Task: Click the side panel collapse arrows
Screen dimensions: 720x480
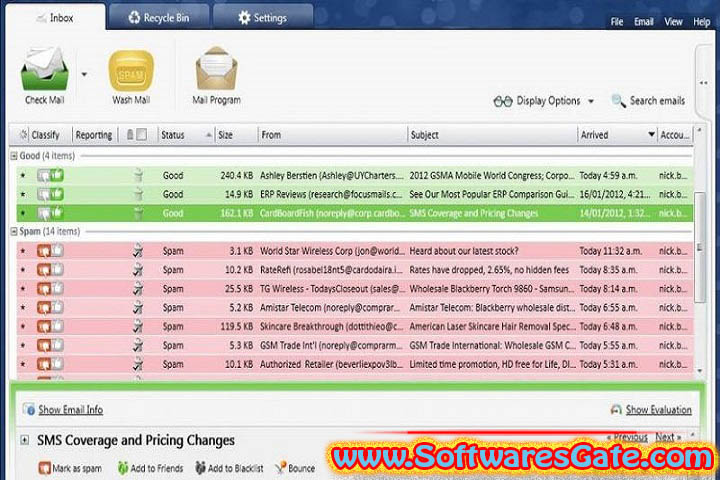Action: point(703,83)
